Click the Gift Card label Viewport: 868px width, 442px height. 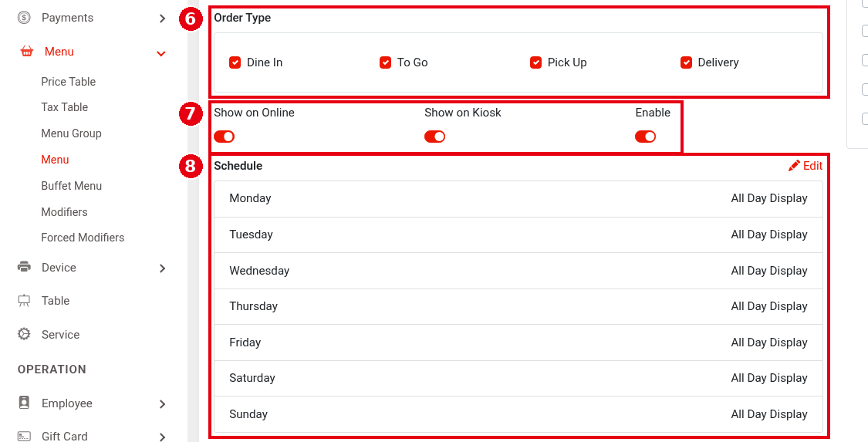coord(64,436)
